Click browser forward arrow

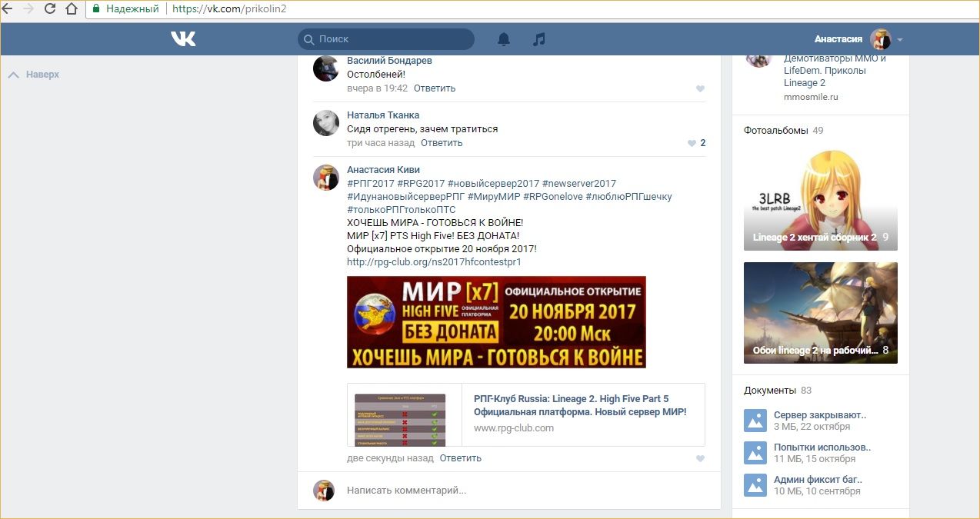point(29,9)
